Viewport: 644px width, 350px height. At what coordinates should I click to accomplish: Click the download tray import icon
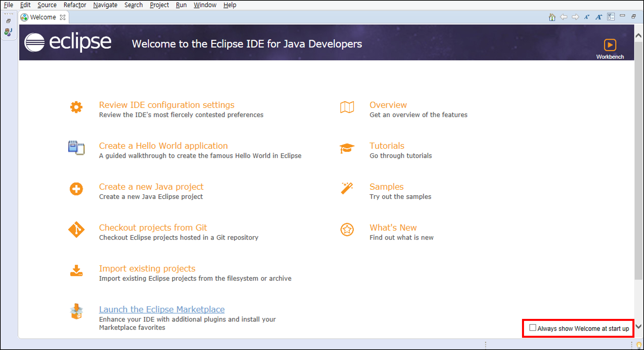(x=76, y=271)
